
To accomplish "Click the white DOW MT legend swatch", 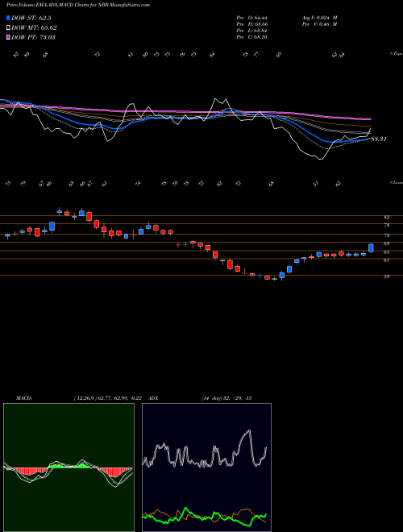I will tap(9, 28).
